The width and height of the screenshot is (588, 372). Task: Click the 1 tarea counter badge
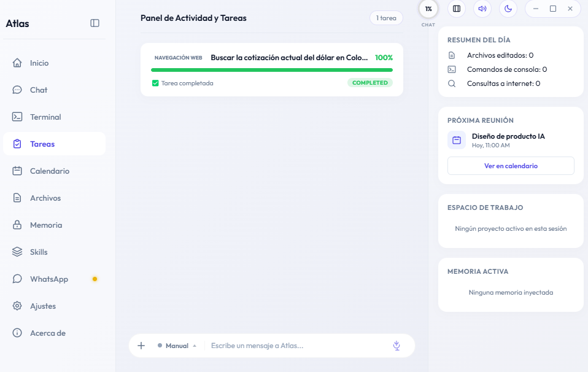click(x=386, y=18)
